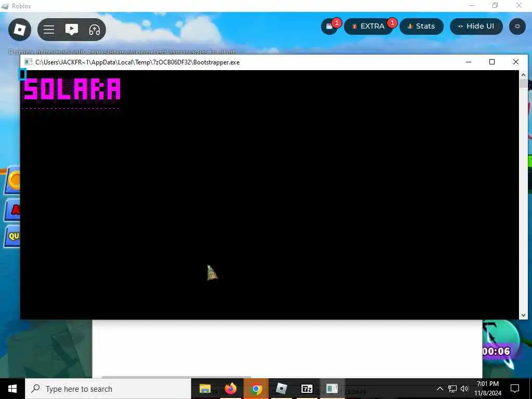Open the EXTRA button in Roblox
The height and width of the screenshot is (399, 532).
[x=368, y=26]
